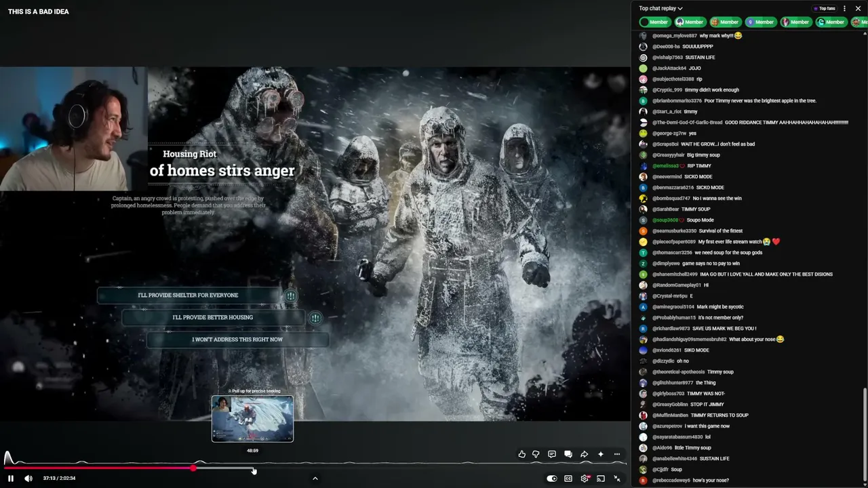
Task: Toggle closed captions (CC)
Action: [x=568, y=479]
